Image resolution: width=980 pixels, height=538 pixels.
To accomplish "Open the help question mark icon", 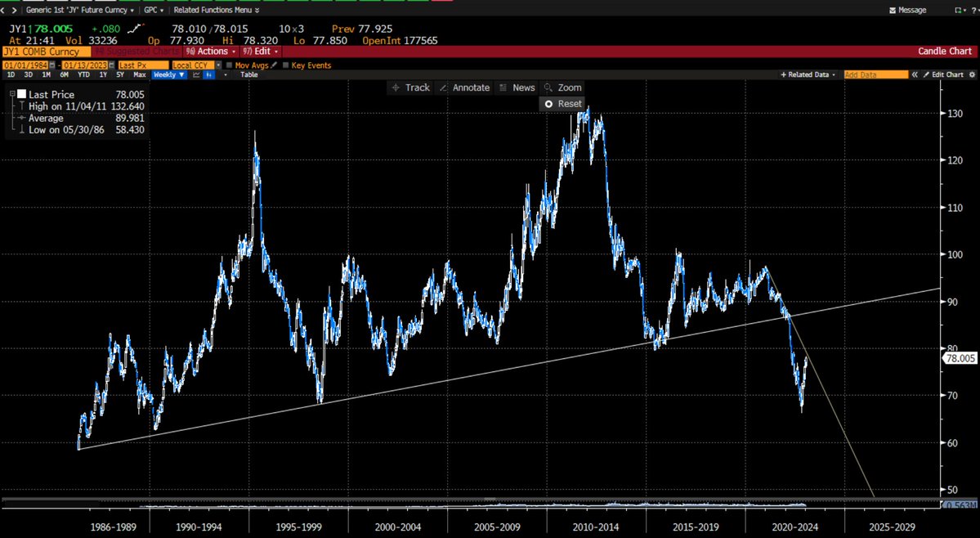I will pos(973,11).
